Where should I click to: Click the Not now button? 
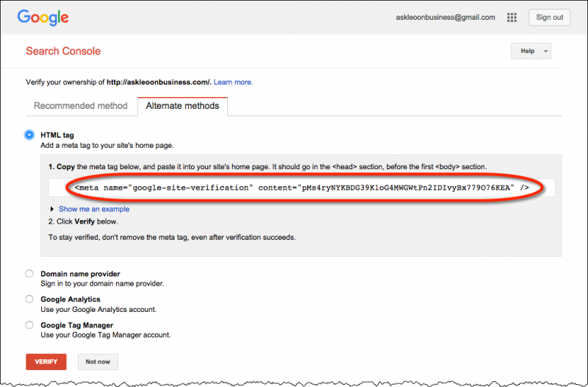pyautogui.click(x=98, y=362)
